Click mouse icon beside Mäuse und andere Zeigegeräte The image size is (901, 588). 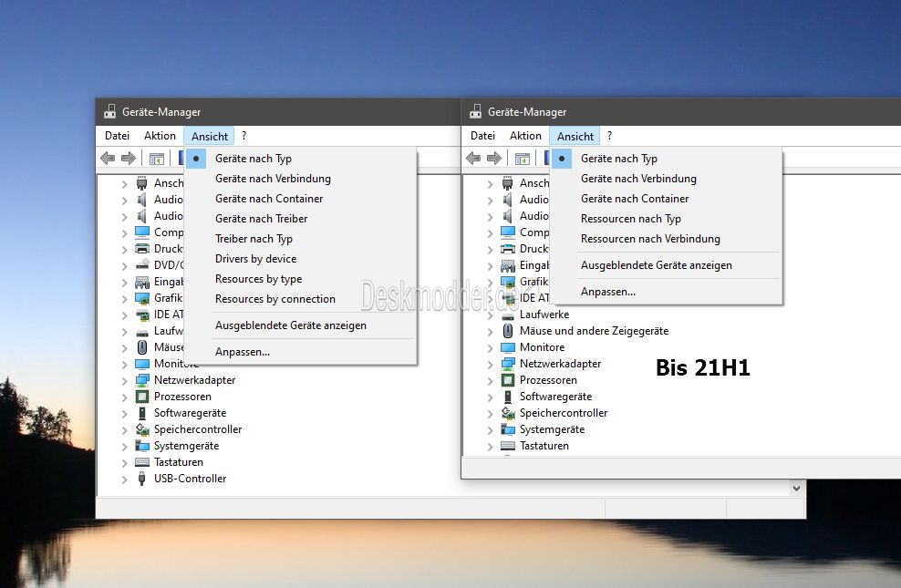pos(508,331)
